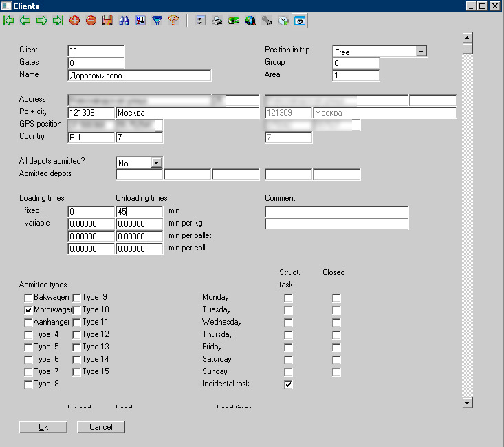Screen dimensions: 504x447
Task: Open the list view icon
Action: pos(201,21)
